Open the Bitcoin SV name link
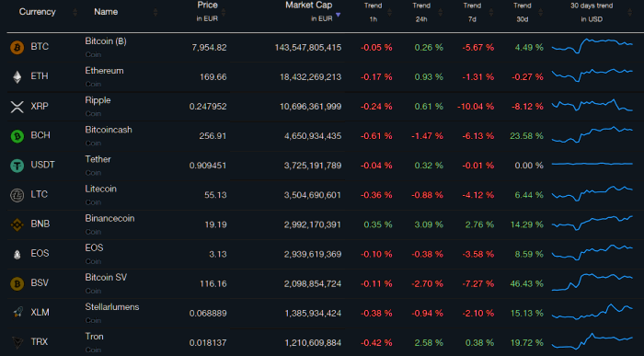This screenshot has width=644, height=356. point(106,278)
